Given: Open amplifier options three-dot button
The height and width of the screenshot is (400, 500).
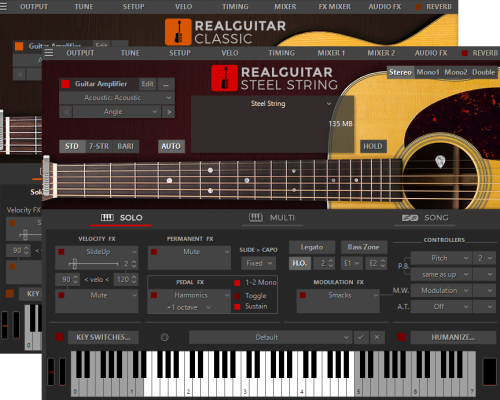Looking at the screenshot, I should [166, 84].
